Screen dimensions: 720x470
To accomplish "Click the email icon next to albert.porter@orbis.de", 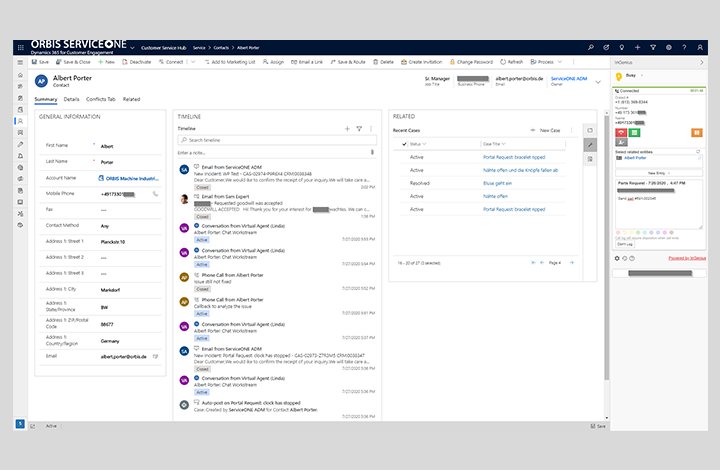I will point(155,357).
